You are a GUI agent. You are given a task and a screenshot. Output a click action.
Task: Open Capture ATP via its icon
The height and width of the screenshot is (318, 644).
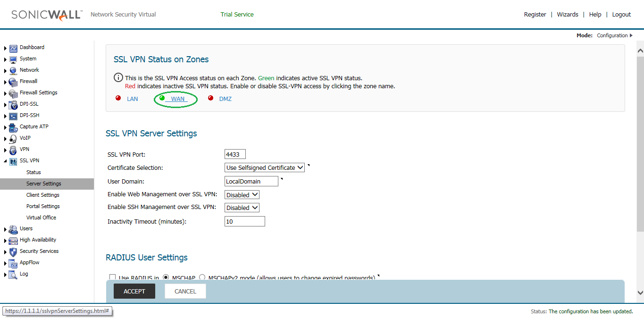pos(13,126)
